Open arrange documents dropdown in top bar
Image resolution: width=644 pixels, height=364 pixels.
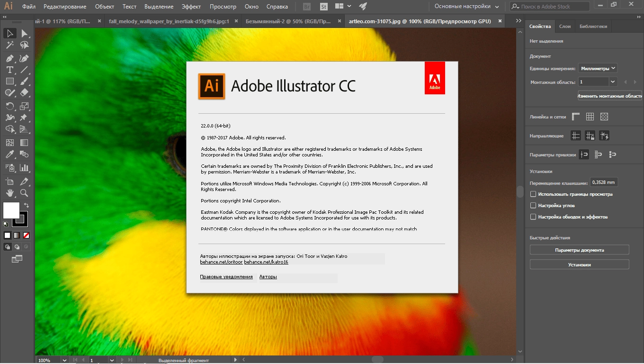pyautogui.click(x=343, y=7)
